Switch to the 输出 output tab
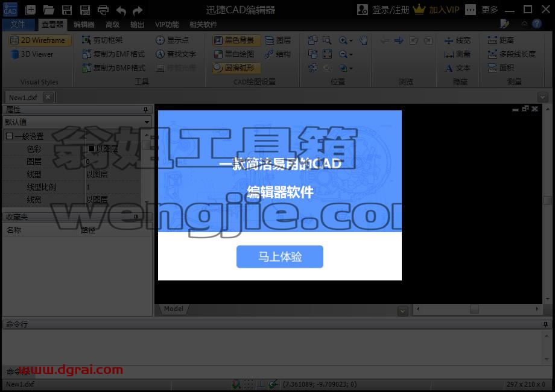This screenshot has width=555, height=392. tap(138, 24)
